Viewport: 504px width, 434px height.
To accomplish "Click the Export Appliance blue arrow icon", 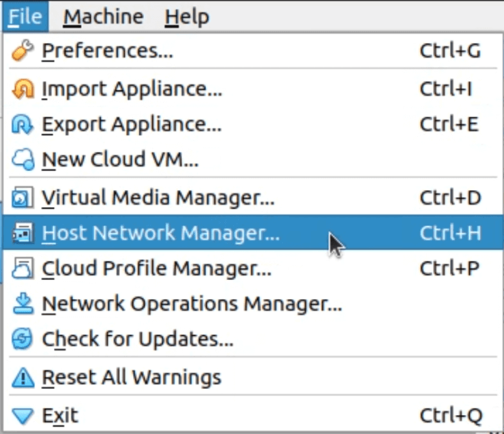I will [23, 124].
